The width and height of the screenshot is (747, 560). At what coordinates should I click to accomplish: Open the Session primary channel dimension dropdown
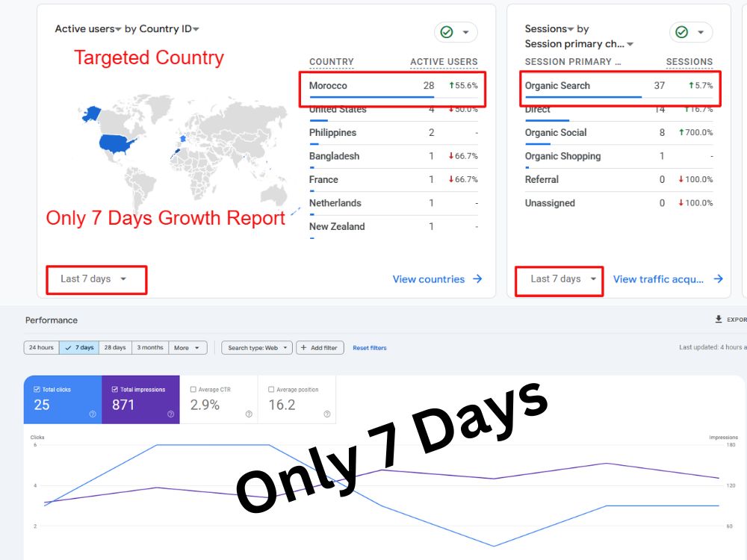[x=580, y=44]
